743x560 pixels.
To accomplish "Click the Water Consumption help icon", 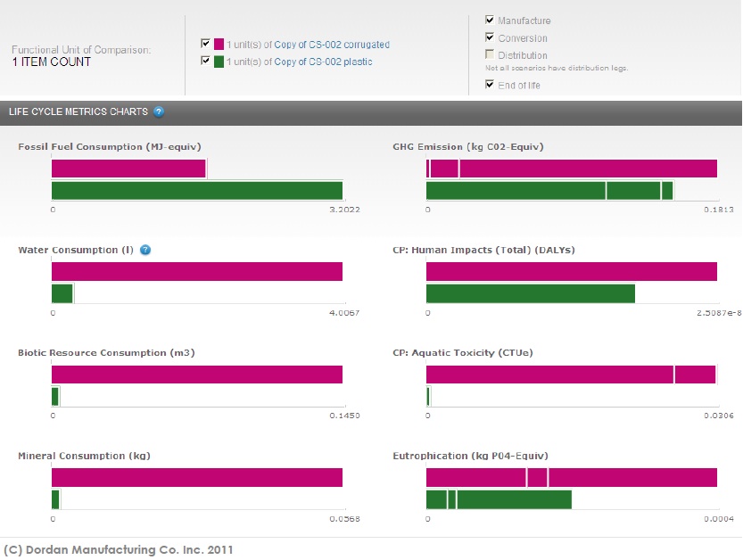I will tap(145, 250).
